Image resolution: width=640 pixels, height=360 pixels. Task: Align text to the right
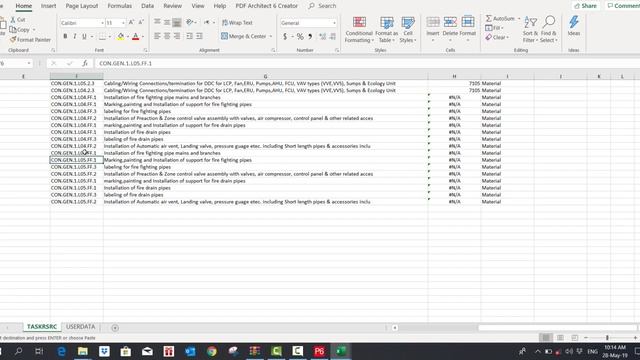point(177,36)
